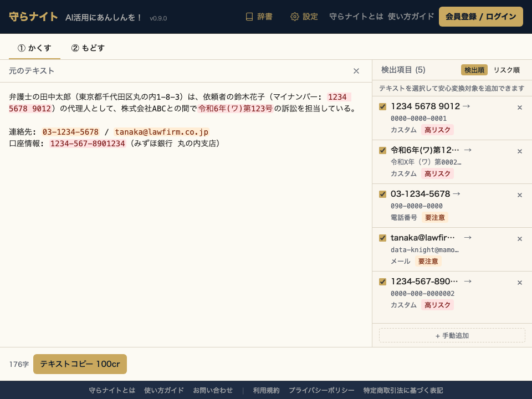This screenshot has width=532, height=399.
Task: Open 特定商取引法に基づく表記 link
Action: [403, 391]
